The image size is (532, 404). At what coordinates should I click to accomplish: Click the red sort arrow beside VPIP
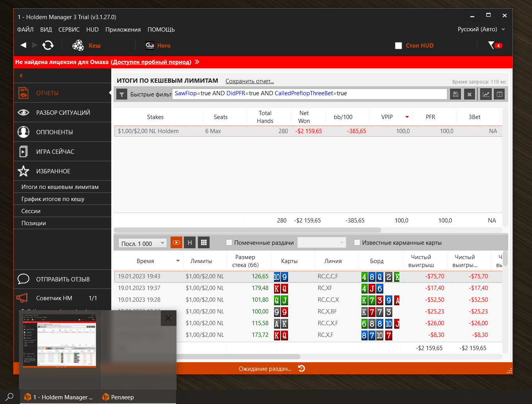407,117
